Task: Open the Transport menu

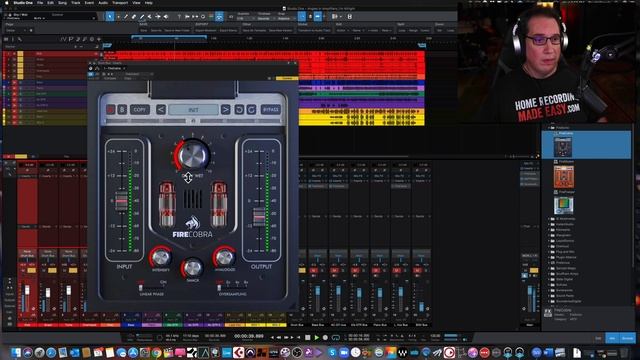Action: click(x=120, y=2)
